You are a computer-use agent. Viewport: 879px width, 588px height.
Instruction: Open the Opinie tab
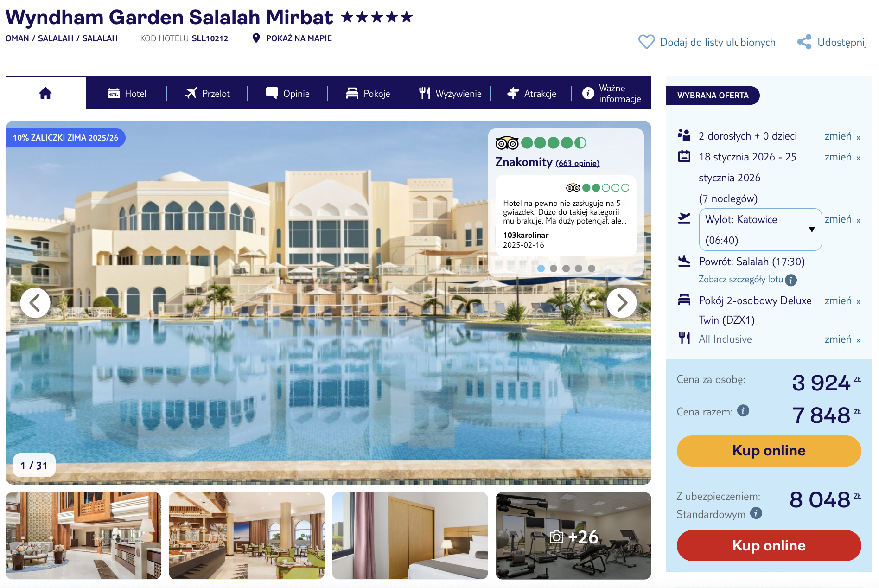coord(287,93)
